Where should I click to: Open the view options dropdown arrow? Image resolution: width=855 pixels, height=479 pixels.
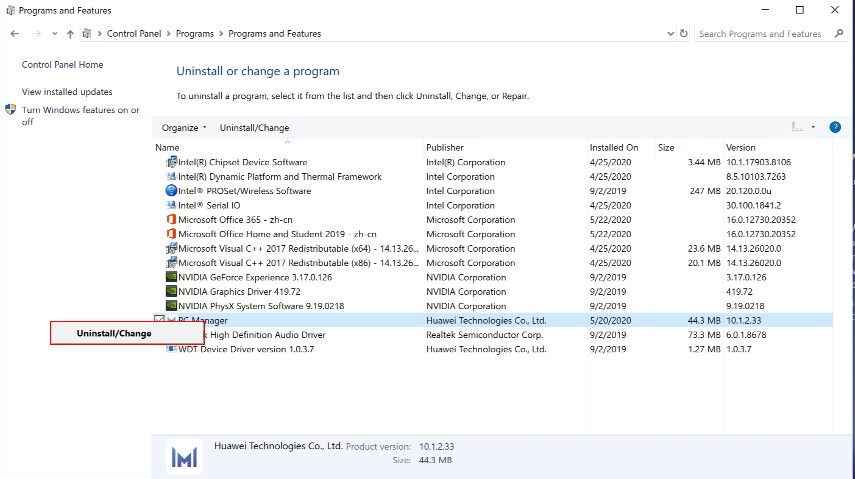pyautogui.click(x=813, y=128)
